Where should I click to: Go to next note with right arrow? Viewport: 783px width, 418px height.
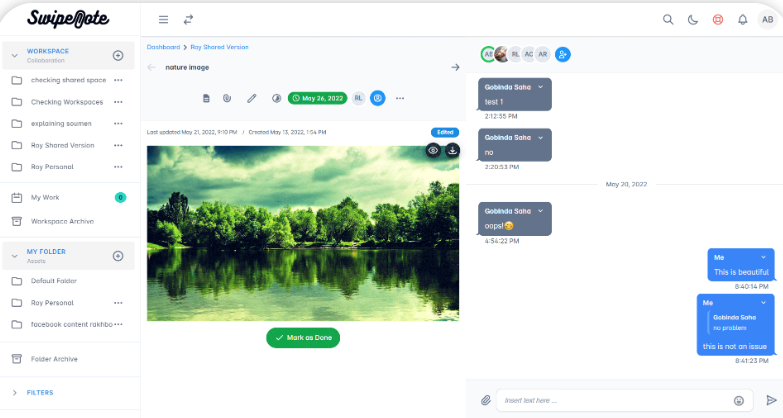pos(455,67)
